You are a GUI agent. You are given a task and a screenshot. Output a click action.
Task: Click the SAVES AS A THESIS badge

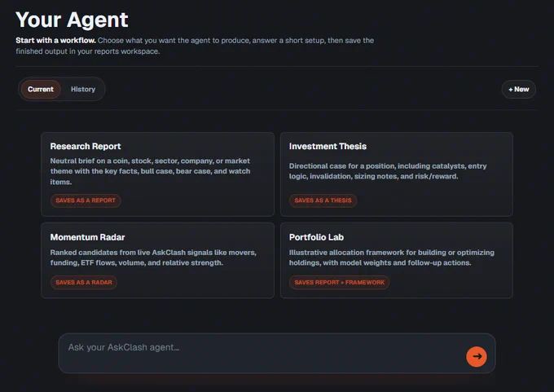pyautogui.click(x=323, y=200)
